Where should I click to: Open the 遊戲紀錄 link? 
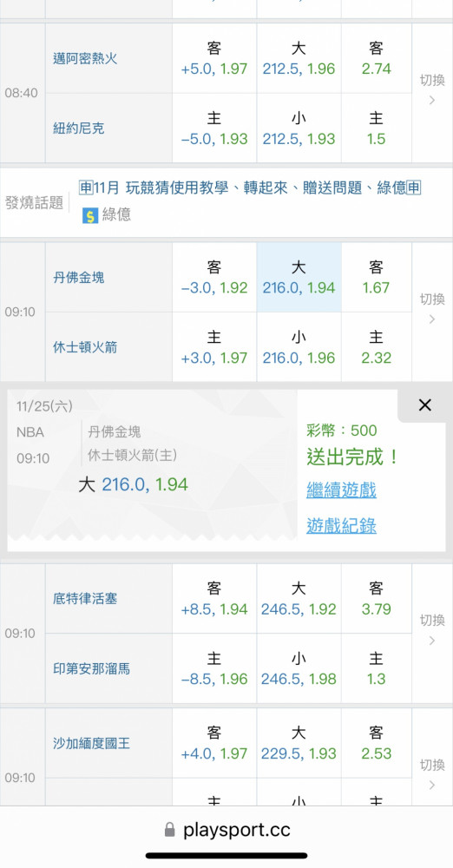point(341,525)
